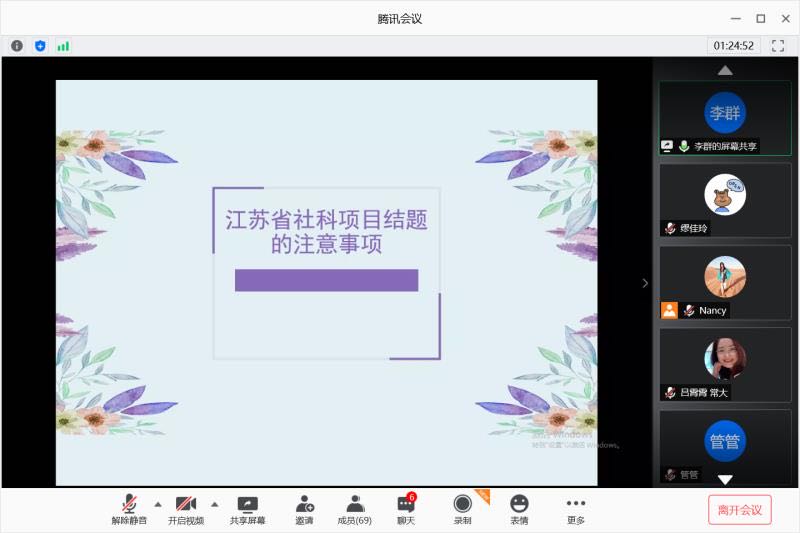Start 录制 recording
Viewport: 800px width, 533px height.
pos(462,509)
